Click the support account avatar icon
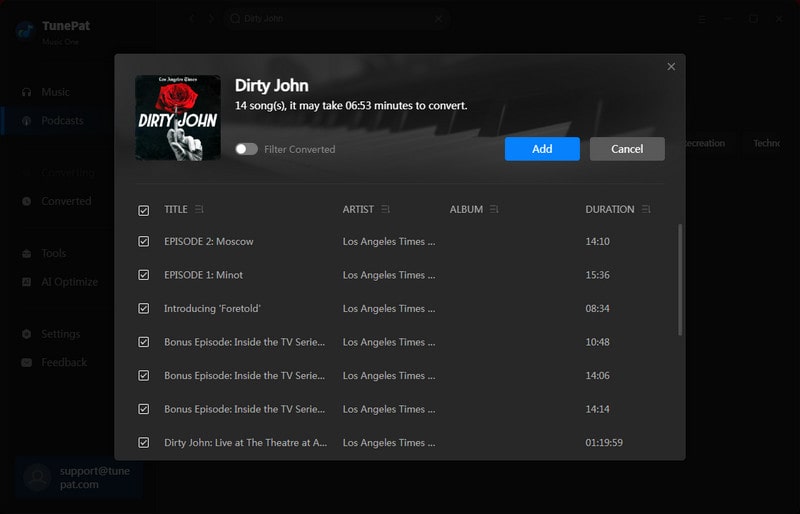 click(x=37, y=477)
